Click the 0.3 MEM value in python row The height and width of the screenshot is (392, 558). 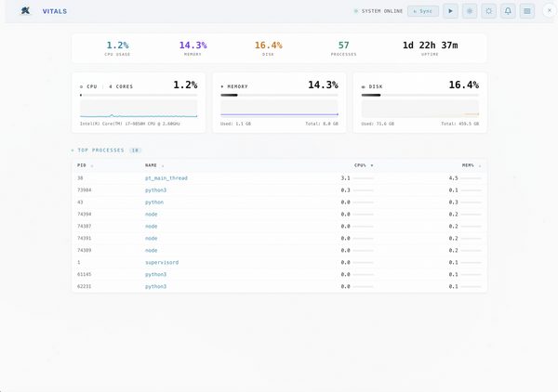454,203
